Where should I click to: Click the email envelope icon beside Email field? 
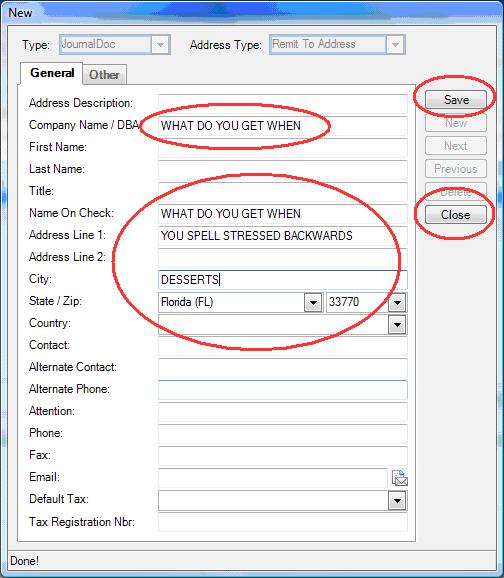pyautogui.click(x=399, y=478)
